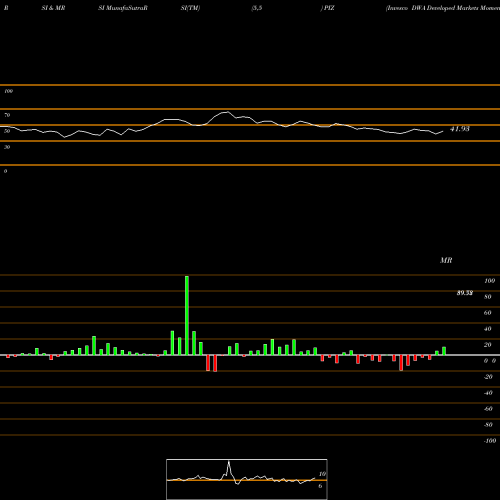Click the RSI axis label 30

tap(7, 147)
